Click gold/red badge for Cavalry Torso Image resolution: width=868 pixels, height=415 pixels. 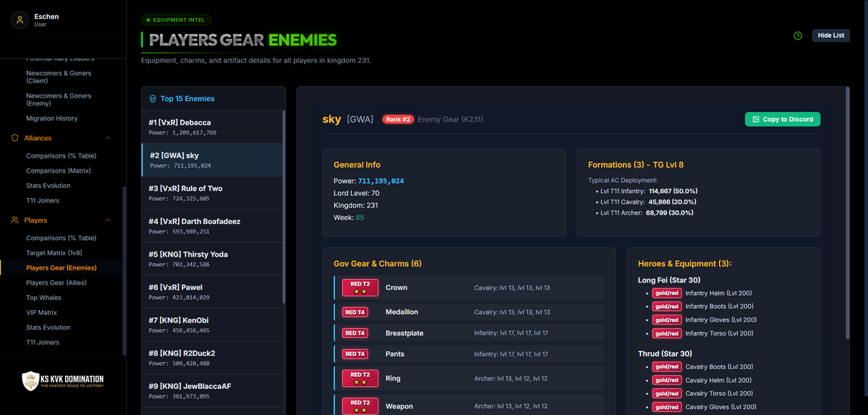point(667,393)
